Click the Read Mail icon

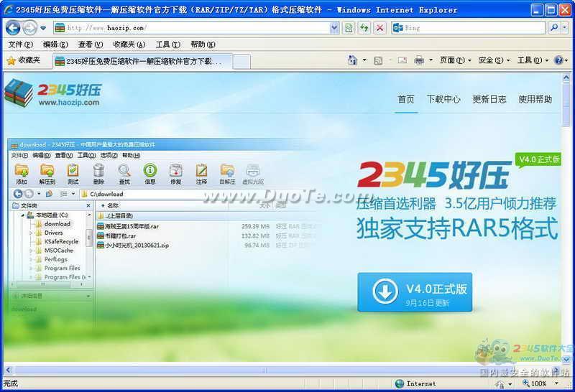(402, 60)
